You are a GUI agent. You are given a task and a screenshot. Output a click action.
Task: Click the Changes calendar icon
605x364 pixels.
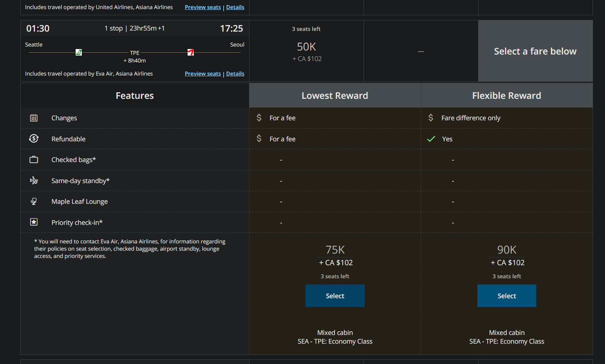click(34, 118)
